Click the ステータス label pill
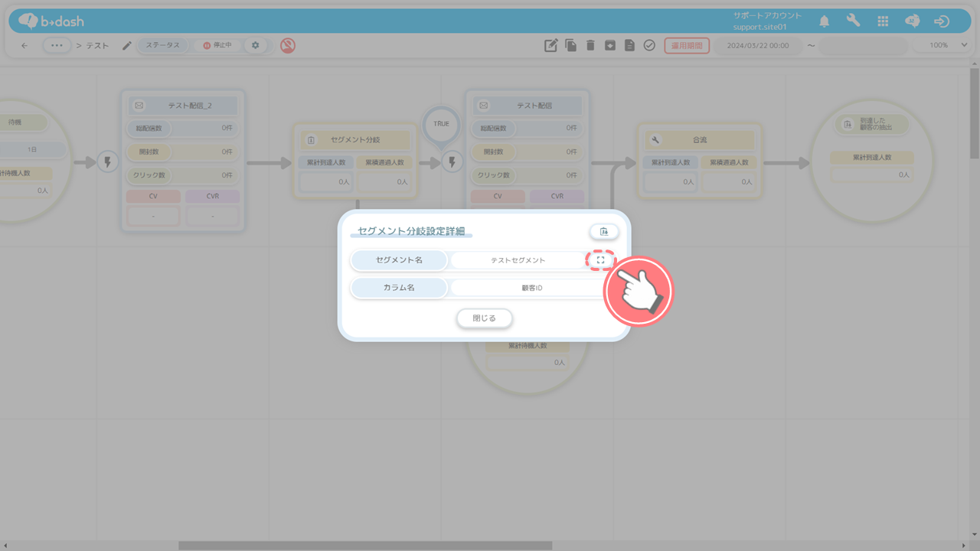 162,45
